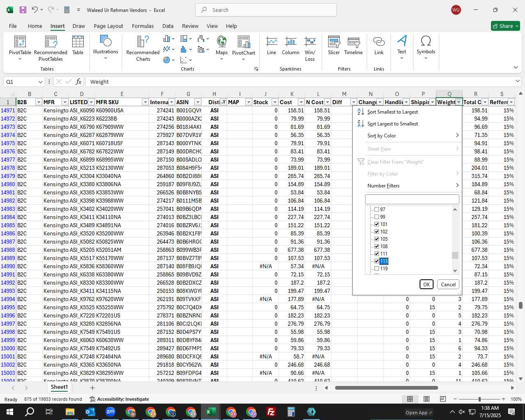
Task: Collapse the ribbon with chevron
Action: [x=516, y=67]
